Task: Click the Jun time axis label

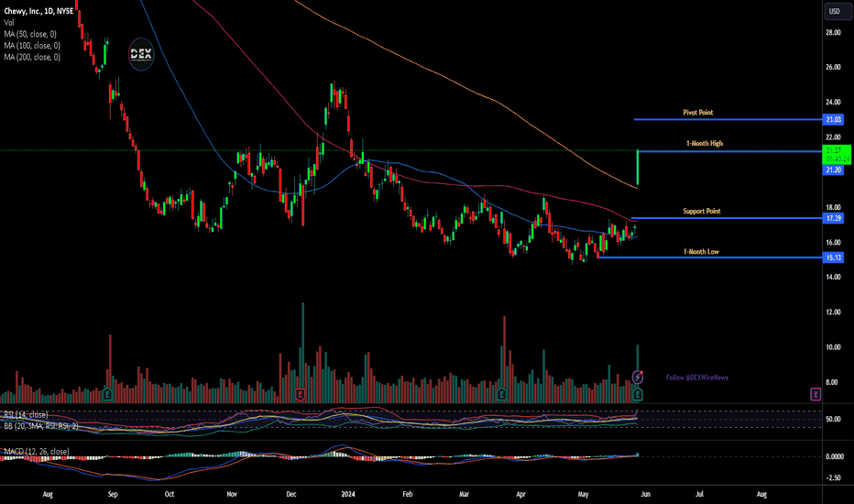Action: pos(645,495)
